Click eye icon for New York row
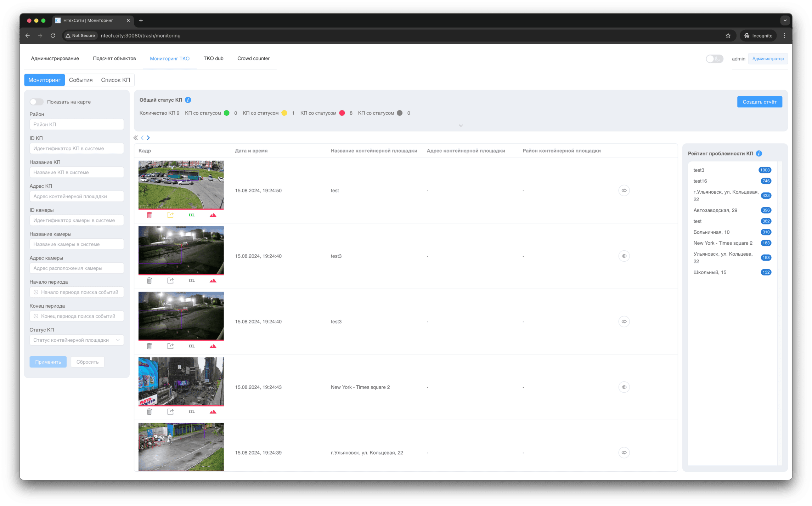Screen dimensions: 812x506 pyautogui.click(x=624, y=387)
